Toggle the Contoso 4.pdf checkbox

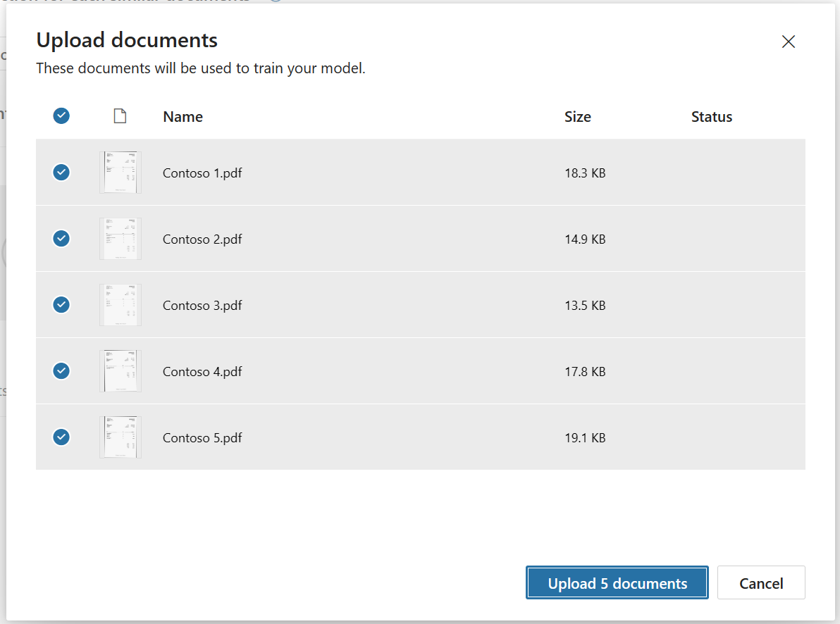(61, 370)
